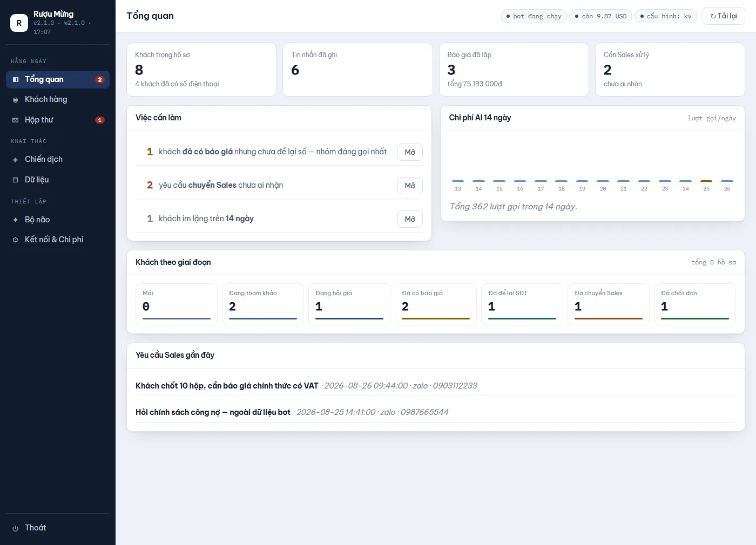Click the 'Chi phí AI 14 ngày' heading
This screenshot has height=545, width=756.
[x=480, y=118]
